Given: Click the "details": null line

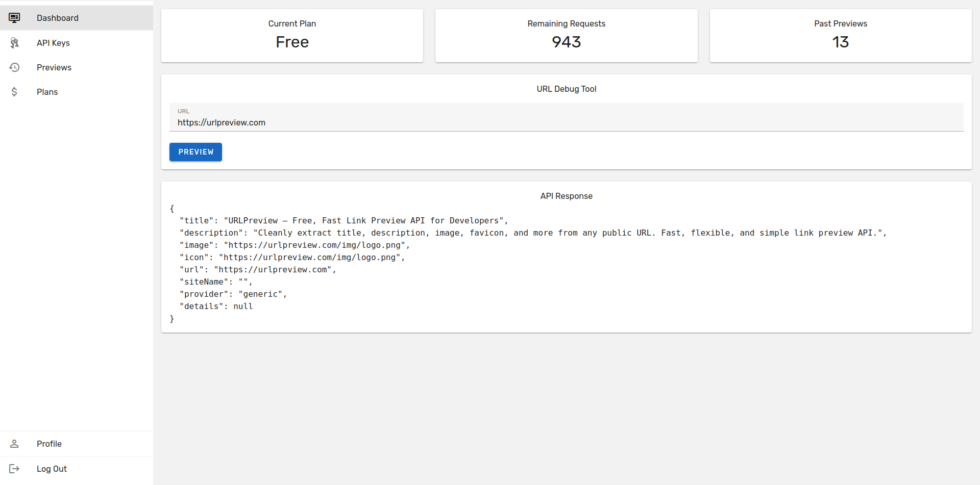Looking at the screenshot, I should click(x=216, y=306).
